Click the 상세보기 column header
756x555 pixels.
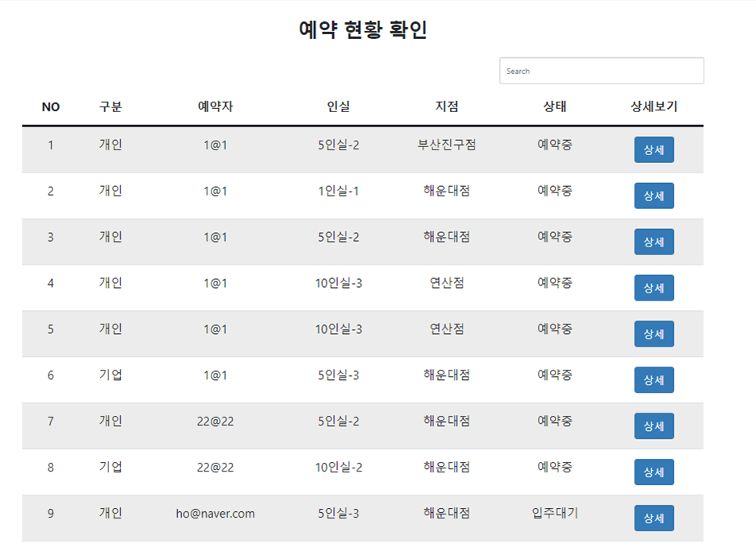click(x=653, y=107)
